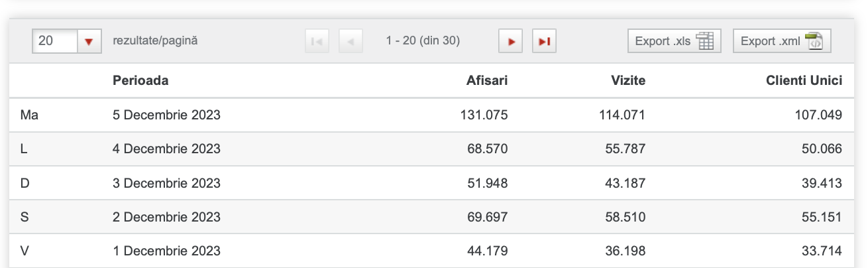Open the results per page dropdown arrow

(x=89, y=41)
